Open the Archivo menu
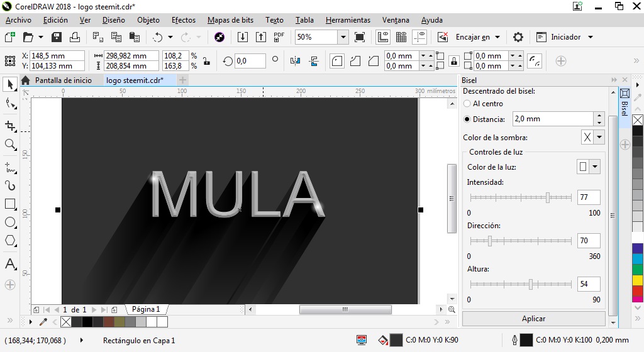This screenshot has width=644, height=352. click(x=18, y=20)
